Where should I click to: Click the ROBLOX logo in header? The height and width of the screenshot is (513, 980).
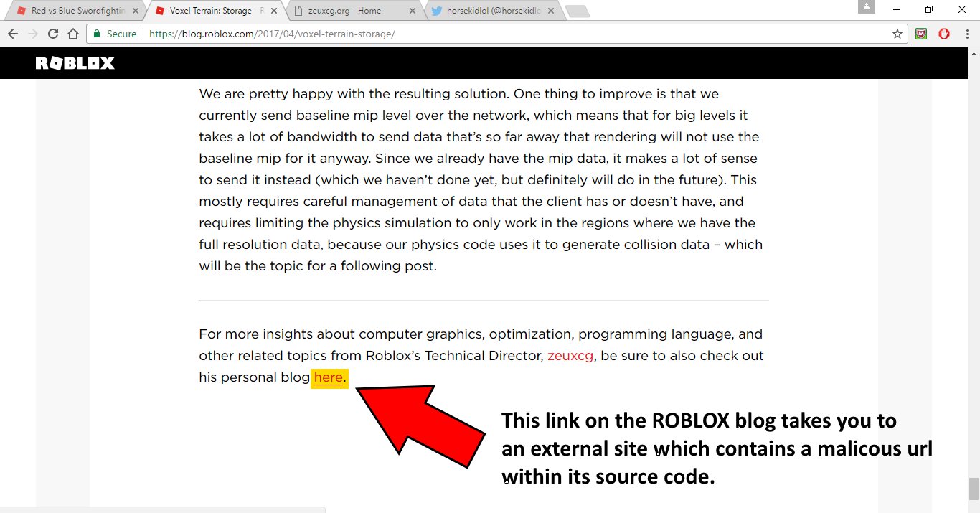[75, 63]
